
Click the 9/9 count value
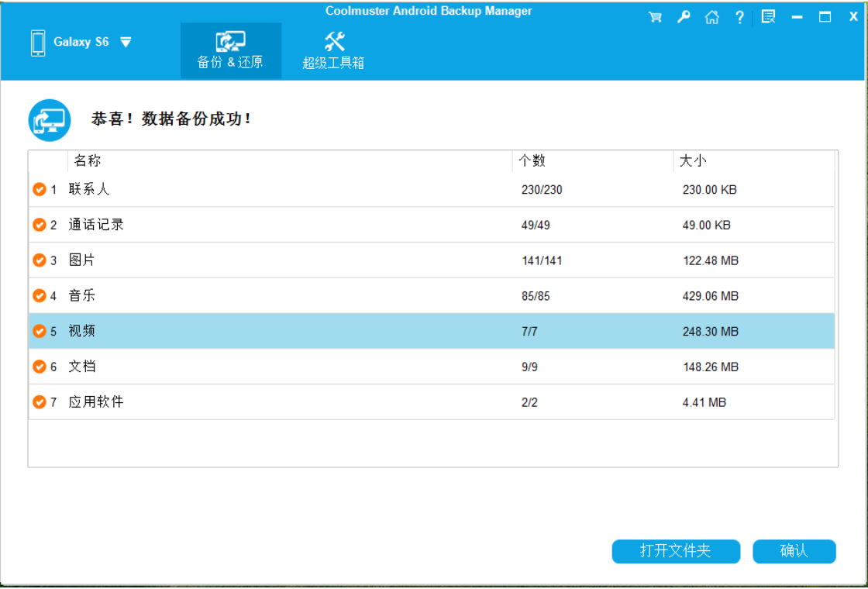[x=530, y=367]
